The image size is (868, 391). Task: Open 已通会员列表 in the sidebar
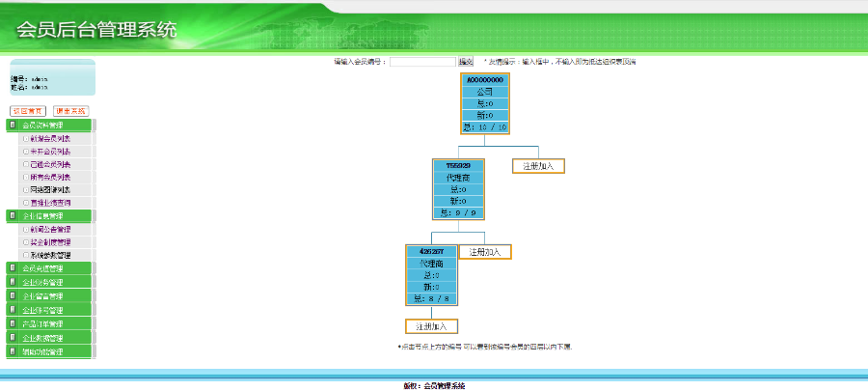click(x=50, y=164)
